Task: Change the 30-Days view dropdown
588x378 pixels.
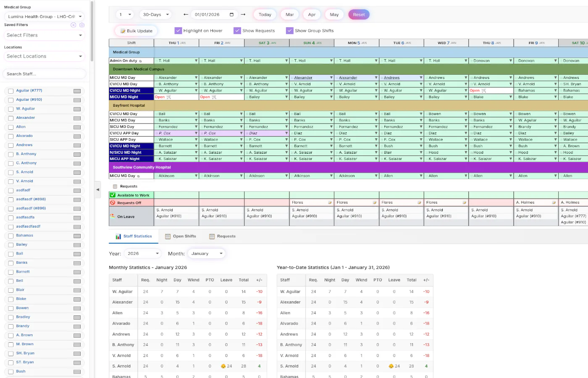Action: click(155, 15)
